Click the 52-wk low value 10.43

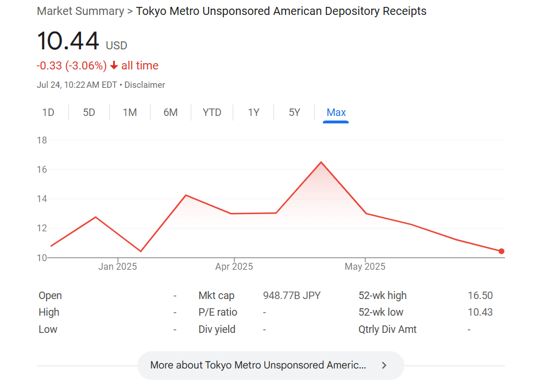480,312
